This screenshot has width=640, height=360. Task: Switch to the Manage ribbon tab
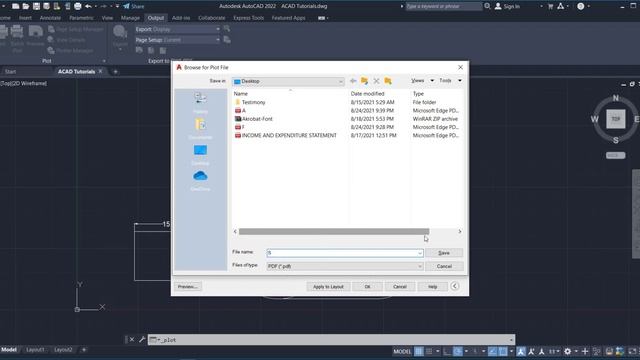[130, 18]
